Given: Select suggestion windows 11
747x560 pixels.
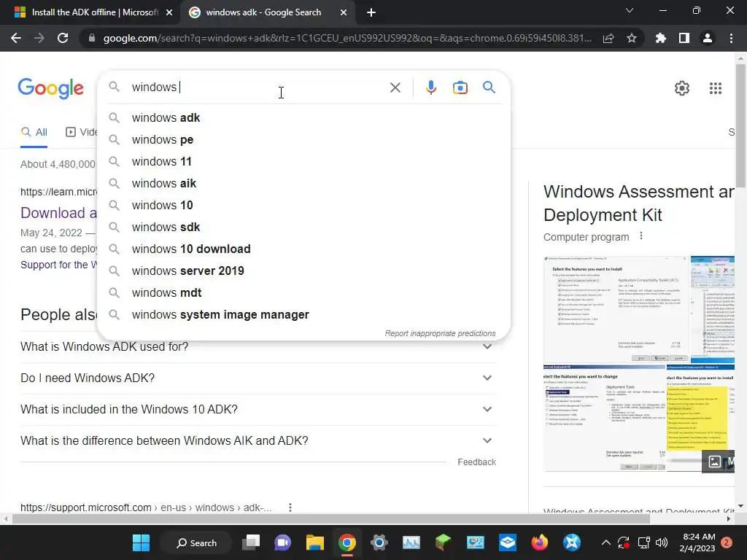Looking at the screenshot, I should (x=303, y=161).
